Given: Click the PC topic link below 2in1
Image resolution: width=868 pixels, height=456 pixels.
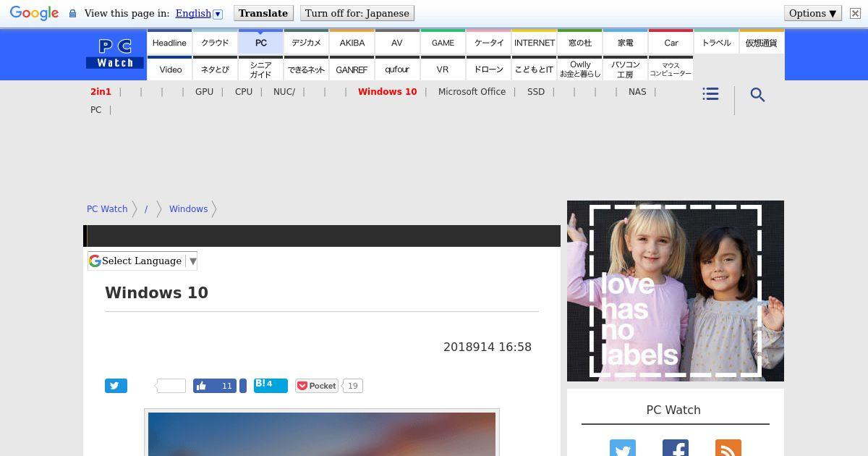Looking at the screenshot, I should pos(95,110).
